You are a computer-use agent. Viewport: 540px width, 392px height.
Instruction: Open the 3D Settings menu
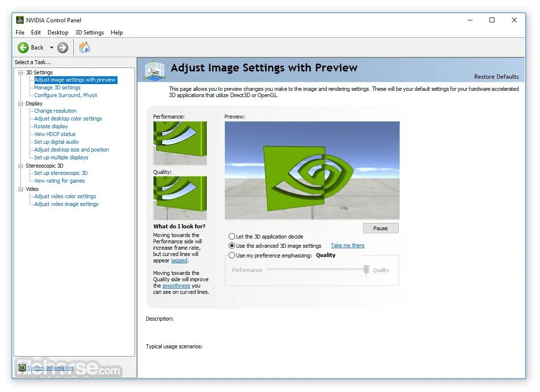89,33
